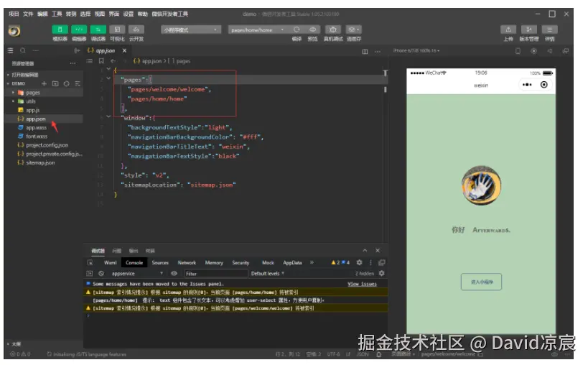Clear the console with the ban icon
This screenshot has height=365, width=588.
101,274
